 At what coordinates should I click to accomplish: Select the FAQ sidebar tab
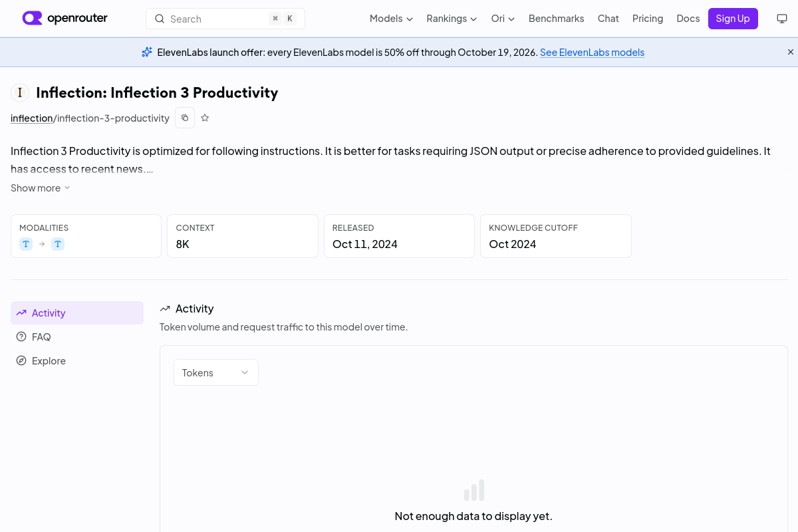click(x=77, y=336)
